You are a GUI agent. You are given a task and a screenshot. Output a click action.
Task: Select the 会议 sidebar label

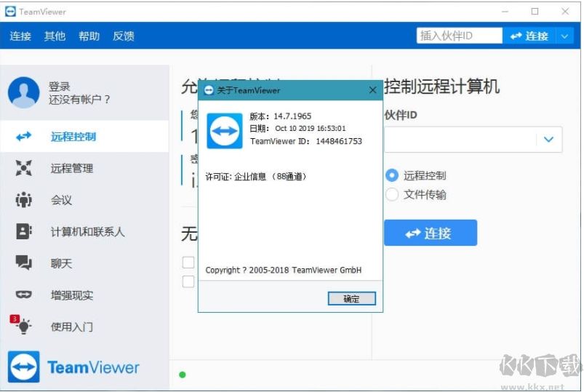(x=61, y=200)
